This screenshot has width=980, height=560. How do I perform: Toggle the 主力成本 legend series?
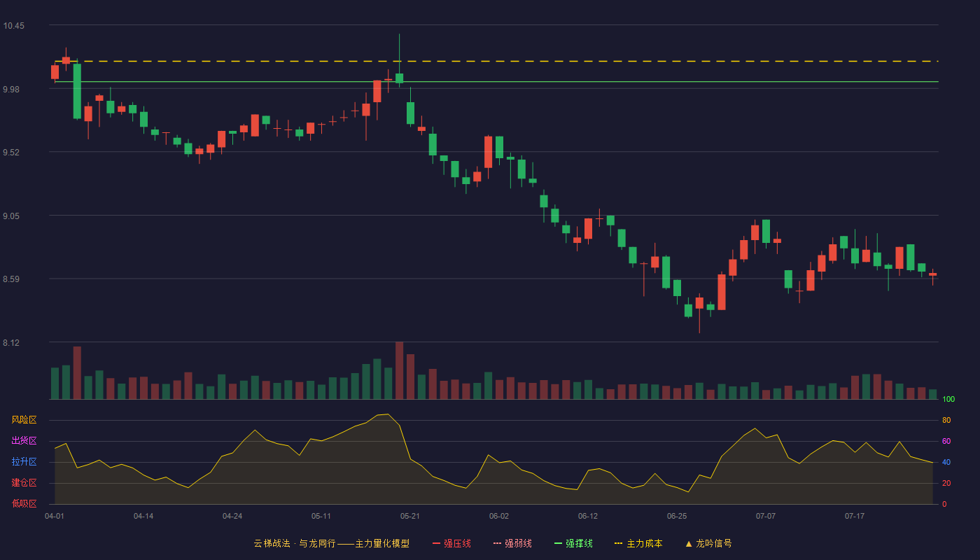pyautogui.click(x=638, y=543)
